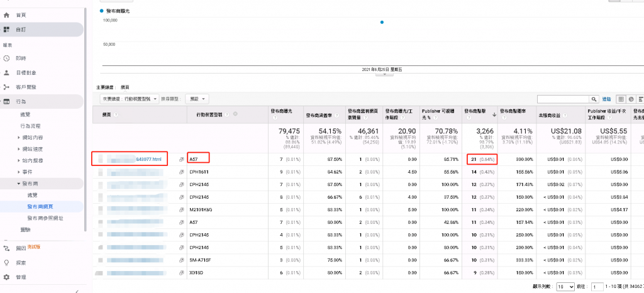Image resolution: width=644 pixels, height=293 pixels.
Task: Click help icon next to 網頁 column header
Action: 116,114
